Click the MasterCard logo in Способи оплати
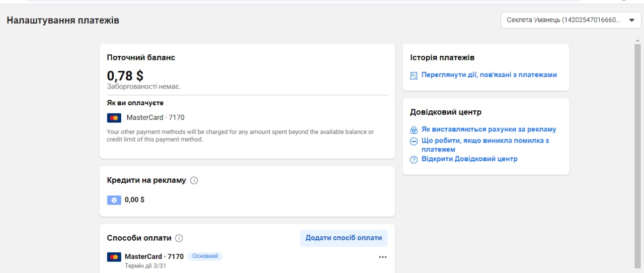Image resolution: width=644 pixels, height=273 pixels. coord(114,257)
